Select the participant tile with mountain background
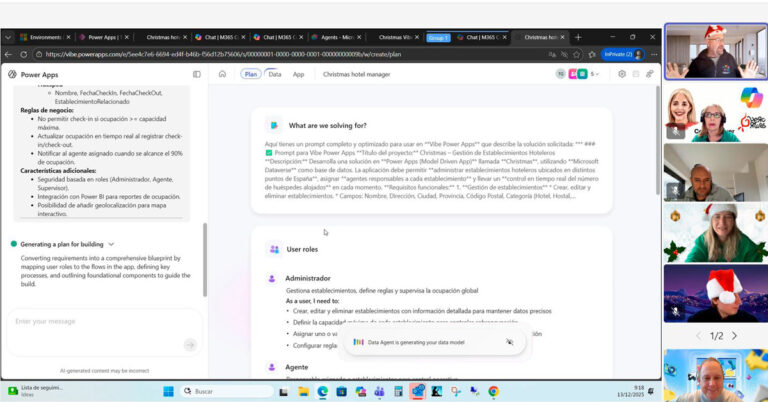This screenshot has width=768, height=402. pos(716,294)
